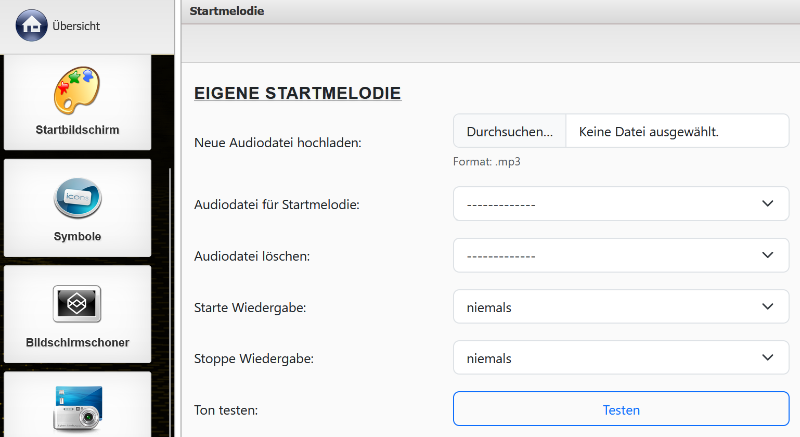Expand the Stoppe Wiedergabe dropdown
Screen dimensions: 800x437
pos(620,358)
